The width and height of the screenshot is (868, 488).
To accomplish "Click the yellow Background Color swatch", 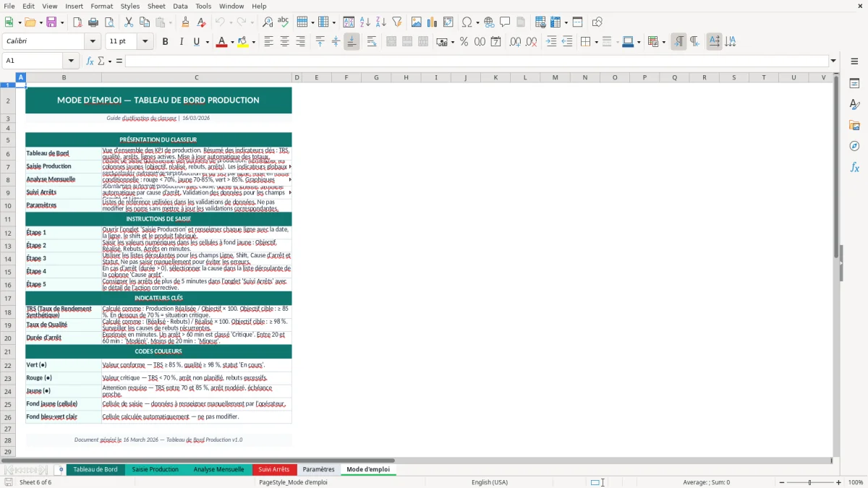I will pyautogui.click(x=242, y=42).
